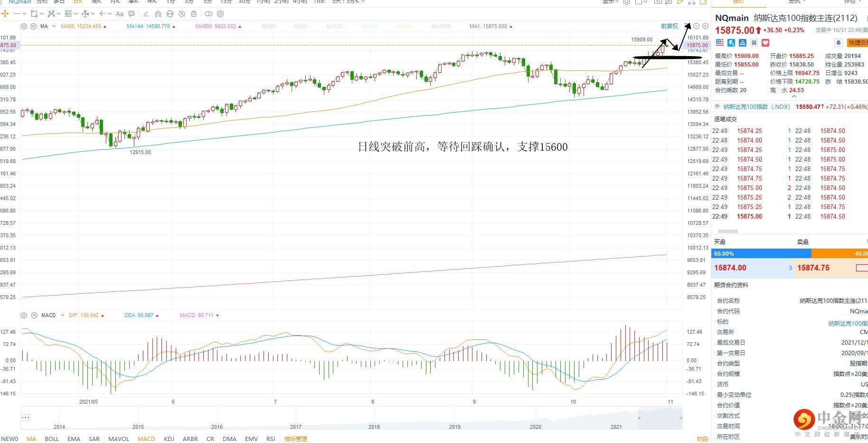Click the blue lightning quick-info icon
The image size is (868, 443).
point(731,43)
